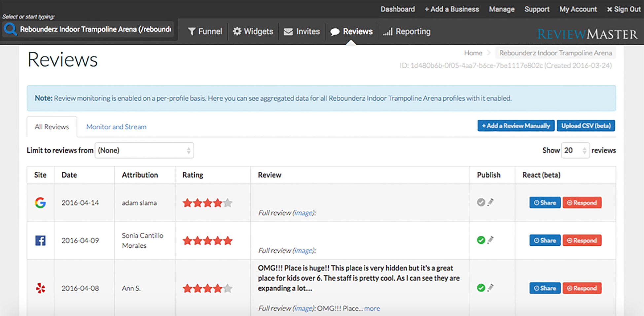Click pencil edit icon on Ann S. review
Screen dimensions: 644x316
click(491, 288)
